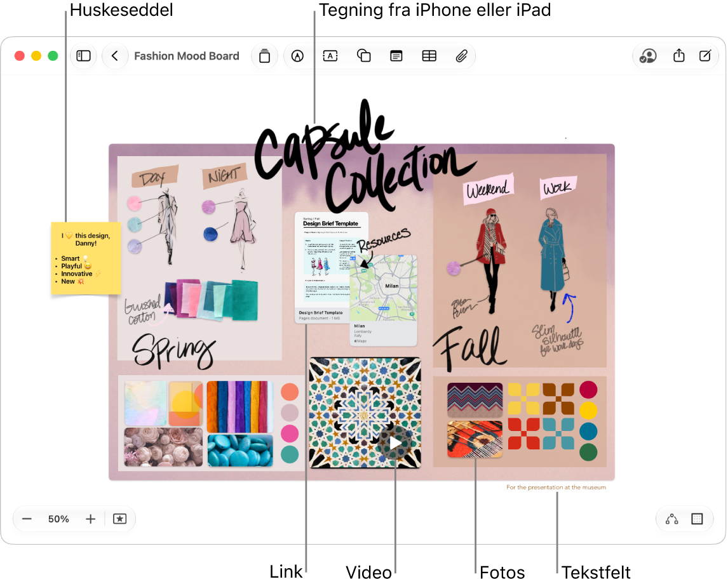Toggle the sidebar panel

84,56
